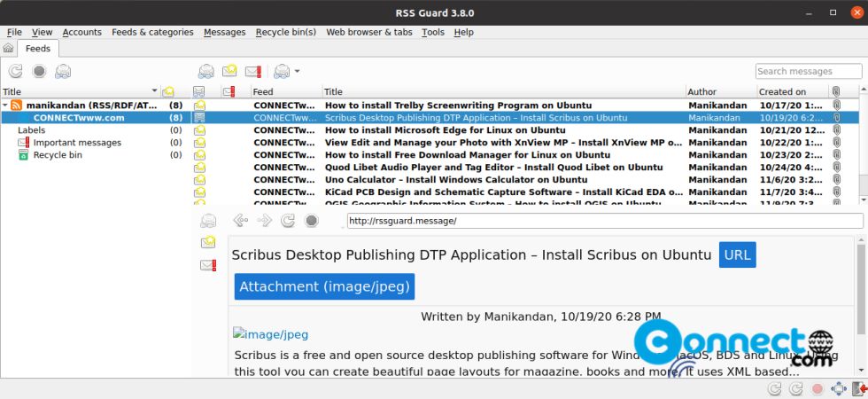Mark the previewed message unread via side icon
The height and width of the screenshot is (399, 868).
[208, 242]
